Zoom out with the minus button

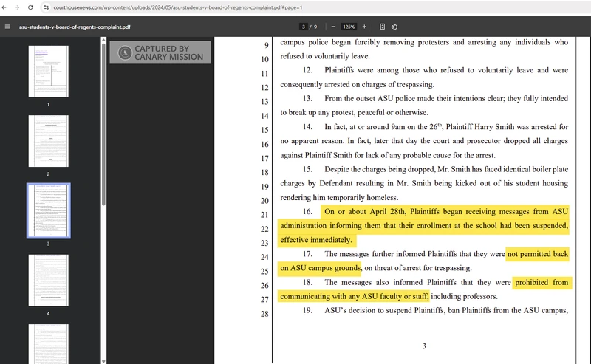(333, 27)
